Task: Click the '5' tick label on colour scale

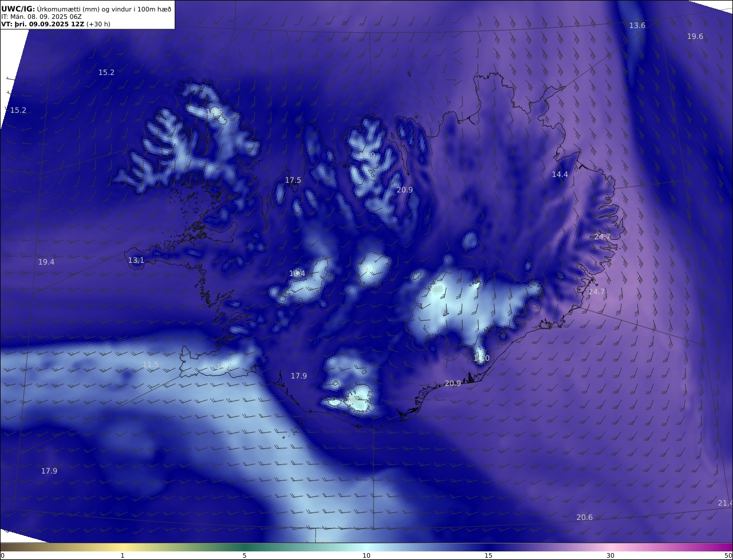Action: (245, 555)
